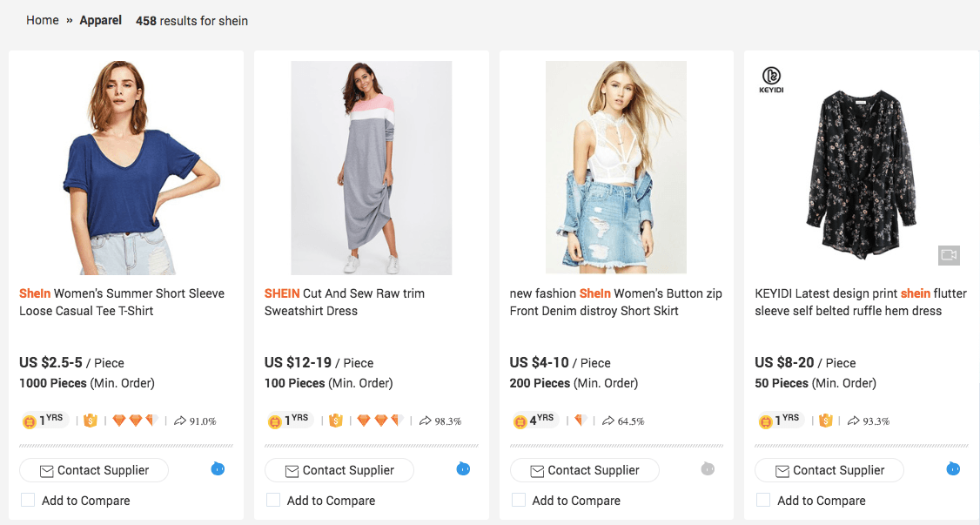Tick Add to Compare for the Sweatshirt Dress
The width and height of the screenshot is (980, 525).
point(273,500)
